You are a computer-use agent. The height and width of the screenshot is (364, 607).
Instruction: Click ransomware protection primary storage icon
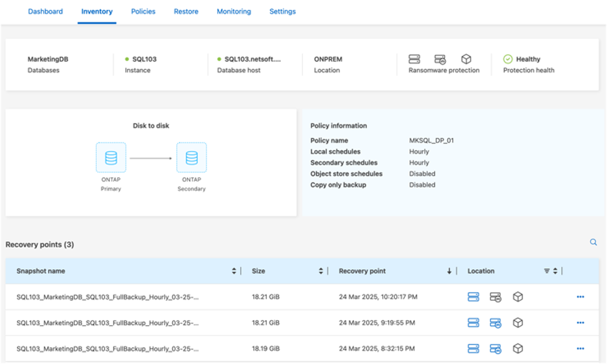tap(414, 59)
